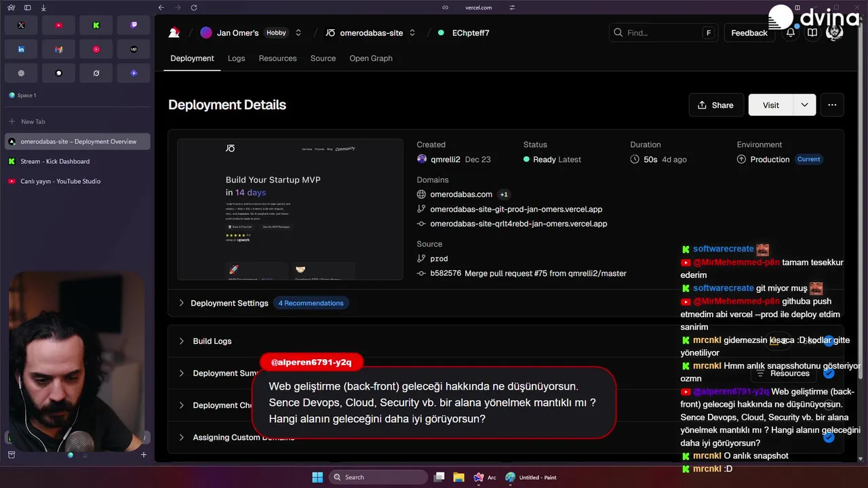Click the Visit button

click(771, 105)
